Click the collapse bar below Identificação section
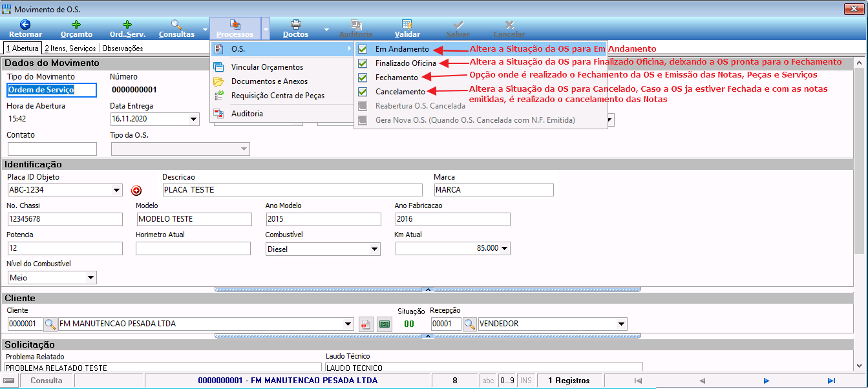Image resolution: width=868 pixels, height=389 pixels. pos(428,289)
